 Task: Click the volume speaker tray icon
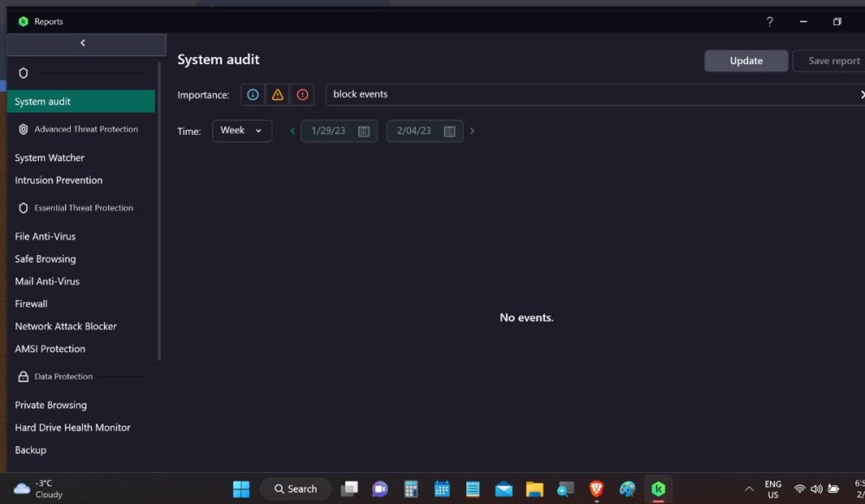tap(817, 489)
